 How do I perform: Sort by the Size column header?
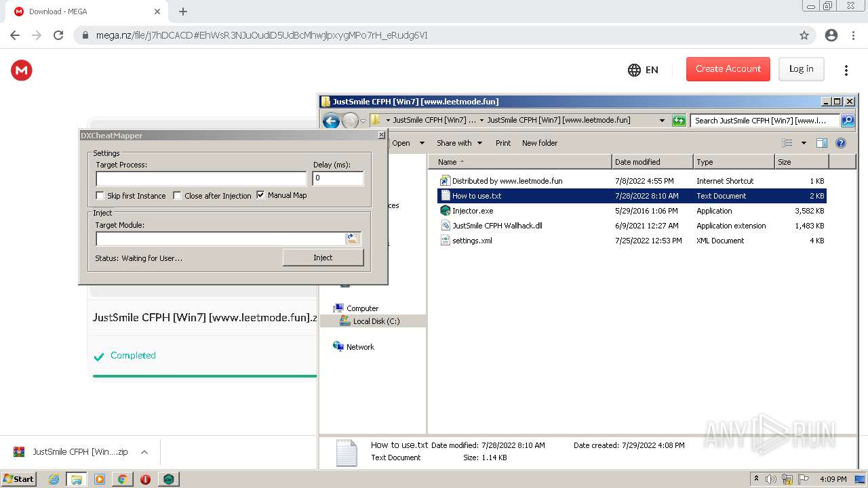[x=802, y=162]
